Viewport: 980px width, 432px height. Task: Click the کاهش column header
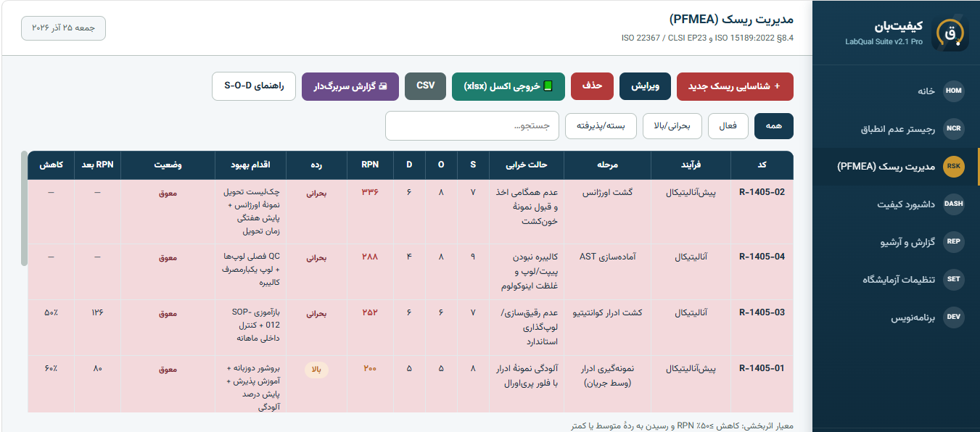(51, 165)
